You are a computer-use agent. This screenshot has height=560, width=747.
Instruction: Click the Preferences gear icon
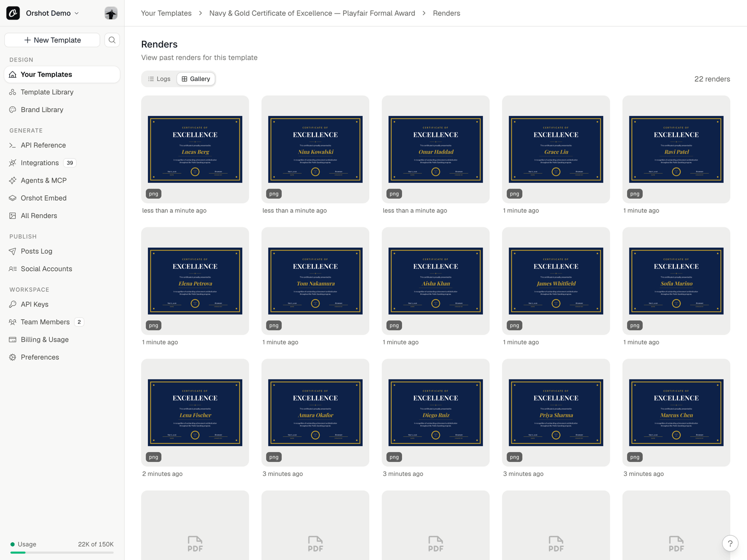[x=13, y=357]
